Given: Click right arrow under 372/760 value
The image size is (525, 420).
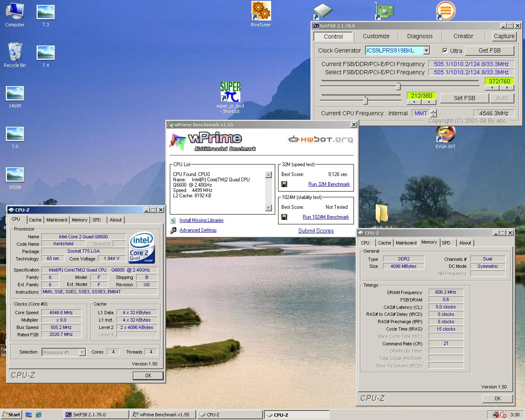Looking at the screenshot, I should point(507,87).
